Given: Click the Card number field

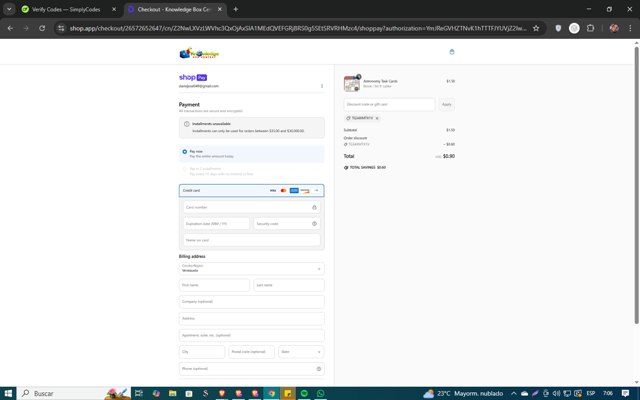Looking at the screenshot, I should click(x=251, y=207).
